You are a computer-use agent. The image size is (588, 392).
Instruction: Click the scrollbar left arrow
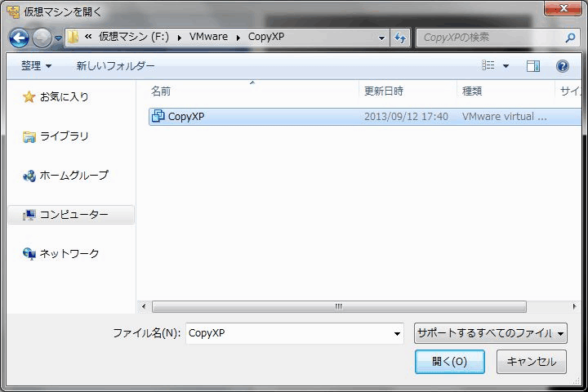coord(144,307)
